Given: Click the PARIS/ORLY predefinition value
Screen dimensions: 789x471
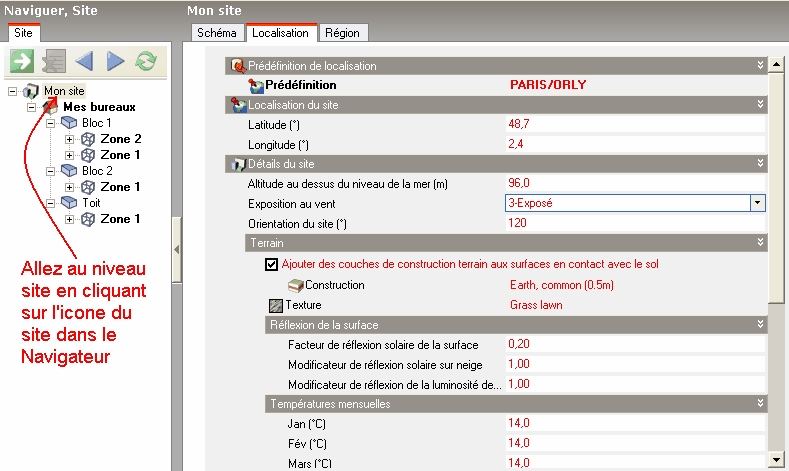Looking at the screenshot, I should [548, 85].
